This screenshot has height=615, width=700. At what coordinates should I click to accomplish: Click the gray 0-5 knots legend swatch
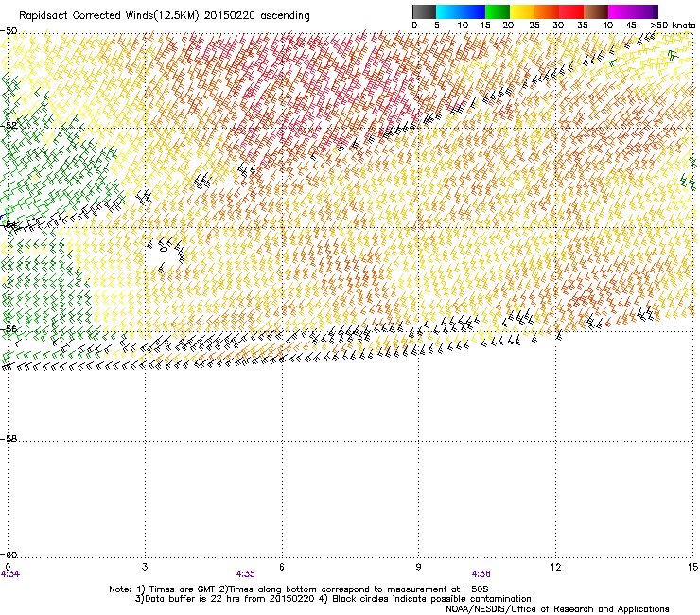click(424, 11)
